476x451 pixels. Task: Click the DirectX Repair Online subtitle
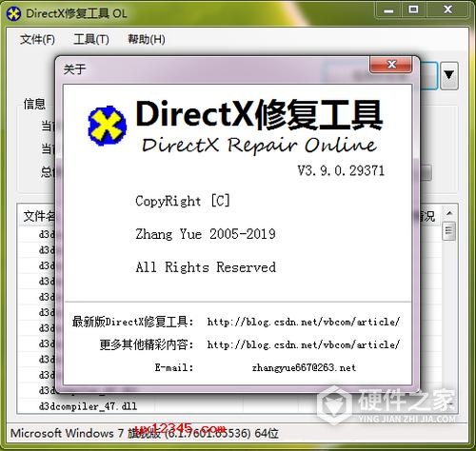tap(259, 146)
